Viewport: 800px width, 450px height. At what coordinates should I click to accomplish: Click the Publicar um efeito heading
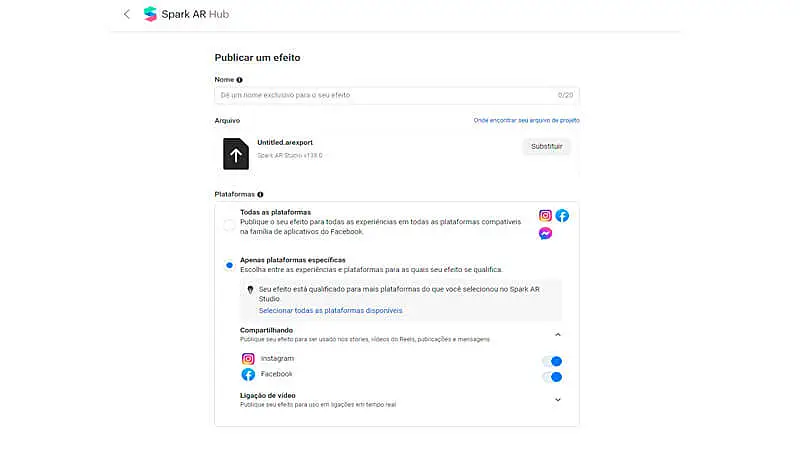pyautogui.click(x=257, y=58)
